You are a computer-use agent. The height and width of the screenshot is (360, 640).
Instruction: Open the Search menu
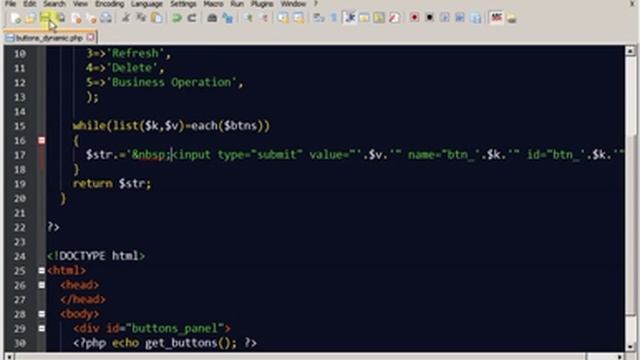[54, 4]
